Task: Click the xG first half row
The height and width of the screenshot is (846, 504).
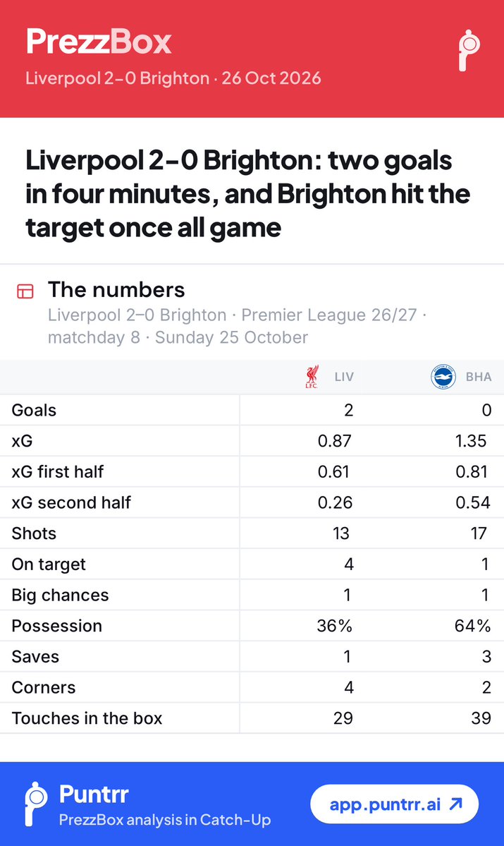Action: [x=252, y=471]
